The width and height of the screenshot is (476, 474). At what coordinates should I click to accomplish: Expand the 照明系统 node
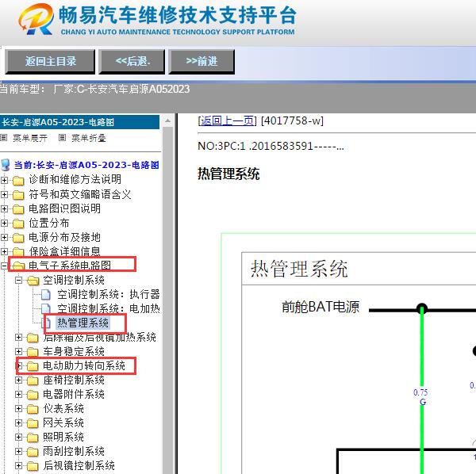[x=18, y=437]
